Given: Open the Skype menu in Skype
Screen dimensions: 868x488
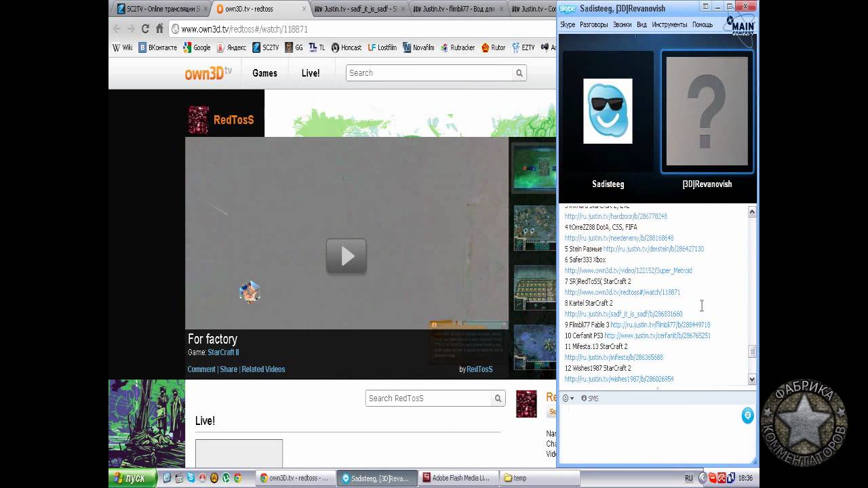Looking at the screenshot, I should tap(568, 24).
